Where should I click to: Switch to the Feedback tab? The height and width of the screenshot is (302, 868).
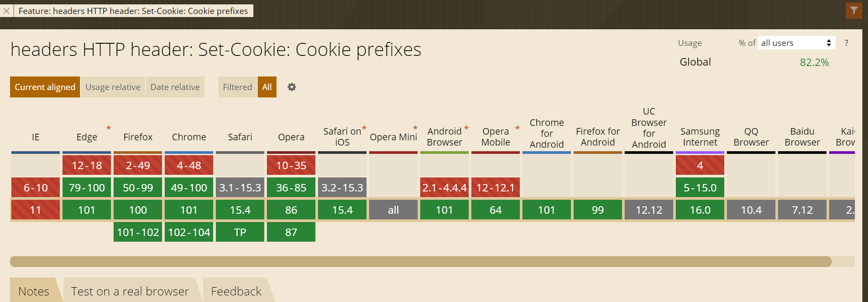(236, 291)
